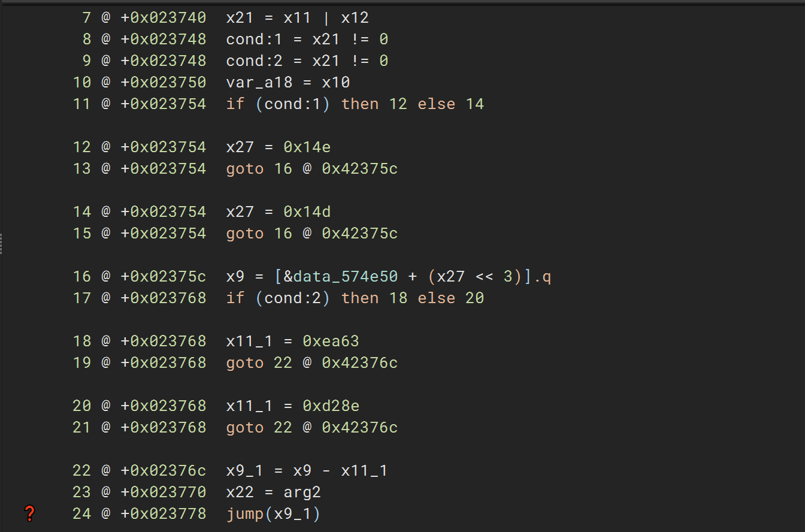Screen dimensions: 805x532
Task: Select the constant 0xd28e on line 20
Action: [331, 406]
